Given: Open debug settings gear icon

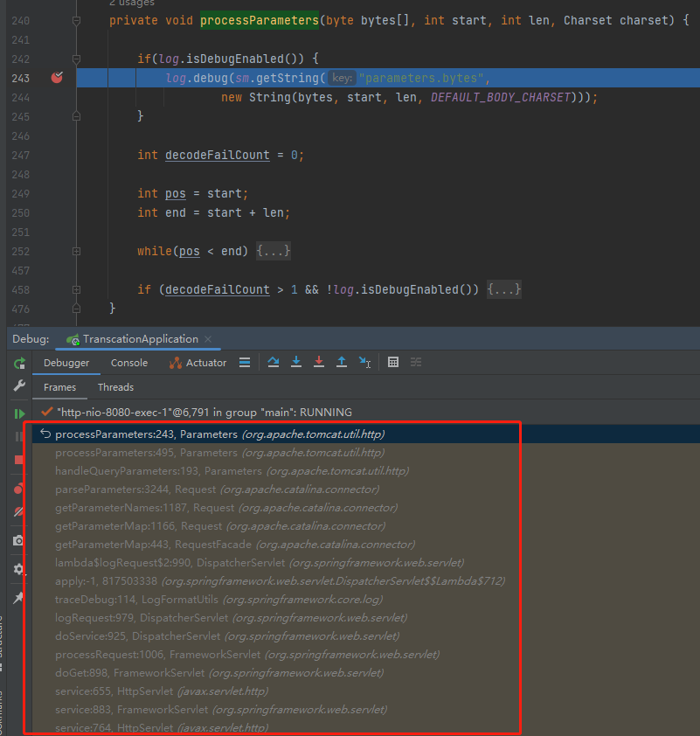Looking at the screenshot, I should pos(18,569).
